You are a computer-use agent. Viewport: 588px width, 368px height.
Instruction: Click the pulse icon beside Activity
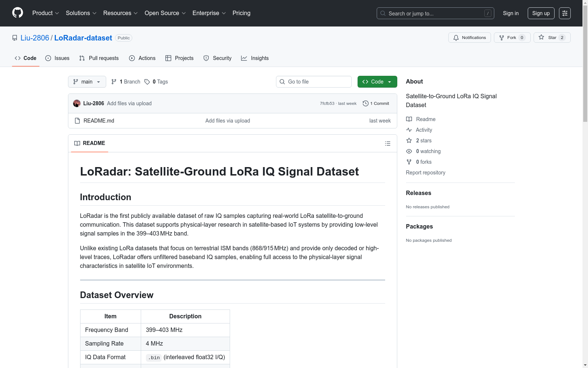point(409,130)
